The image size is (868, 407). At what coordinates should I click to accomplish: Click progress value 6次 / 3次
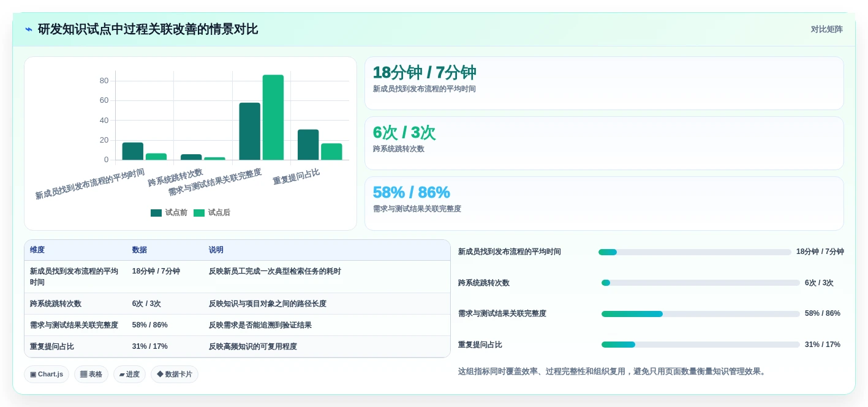tap(819, 283)
